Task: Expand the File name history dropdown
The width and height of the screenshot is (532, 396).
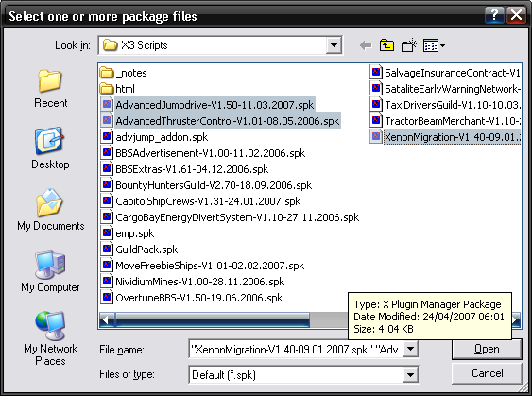Action: coord(410,349)
